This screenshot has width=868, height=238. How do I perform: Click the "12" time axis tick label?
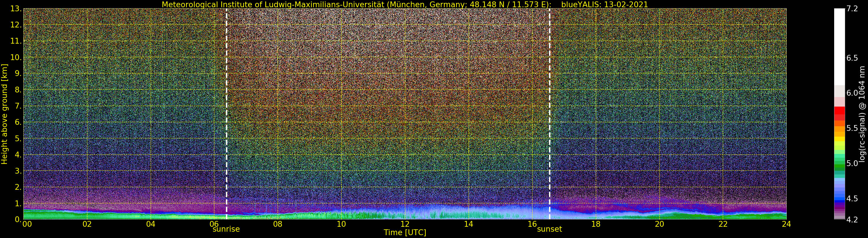point(405,224)
